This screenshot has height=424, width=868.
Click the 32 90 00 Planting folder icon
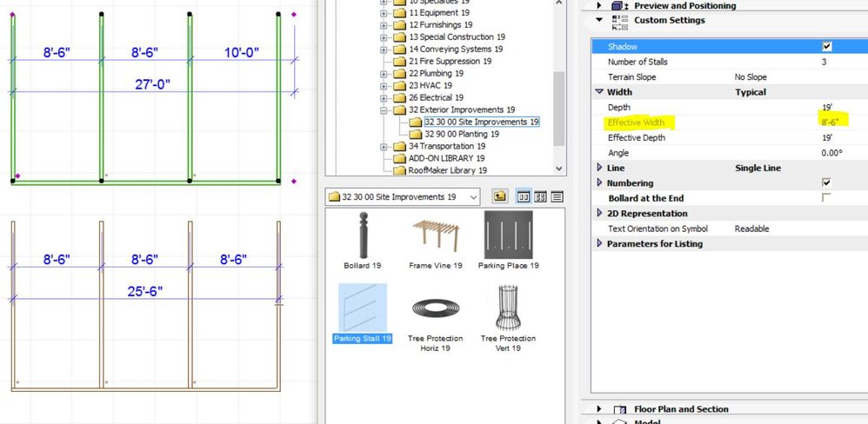[416, 134]
